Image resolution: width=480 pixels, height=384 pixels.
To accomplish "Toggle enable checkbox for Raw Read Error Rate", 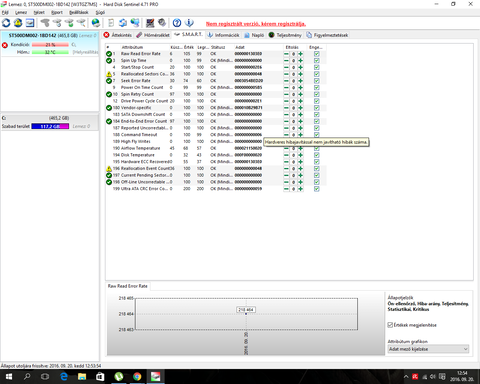I will coord(317,54).
